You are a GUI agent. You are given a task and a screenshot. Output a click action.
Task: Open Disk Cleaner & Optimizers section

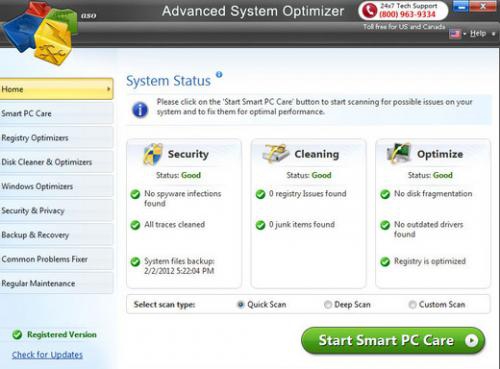point(56,162)
